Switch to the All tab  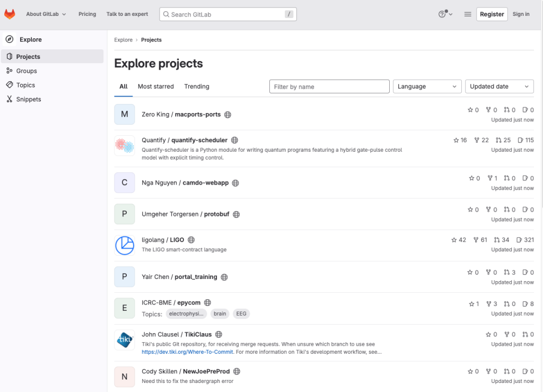[123, 86]
